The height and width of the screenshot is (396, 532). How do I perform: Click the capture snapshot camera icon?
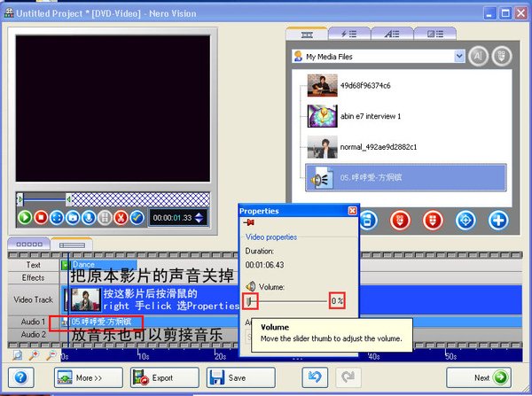pos(73,217)
